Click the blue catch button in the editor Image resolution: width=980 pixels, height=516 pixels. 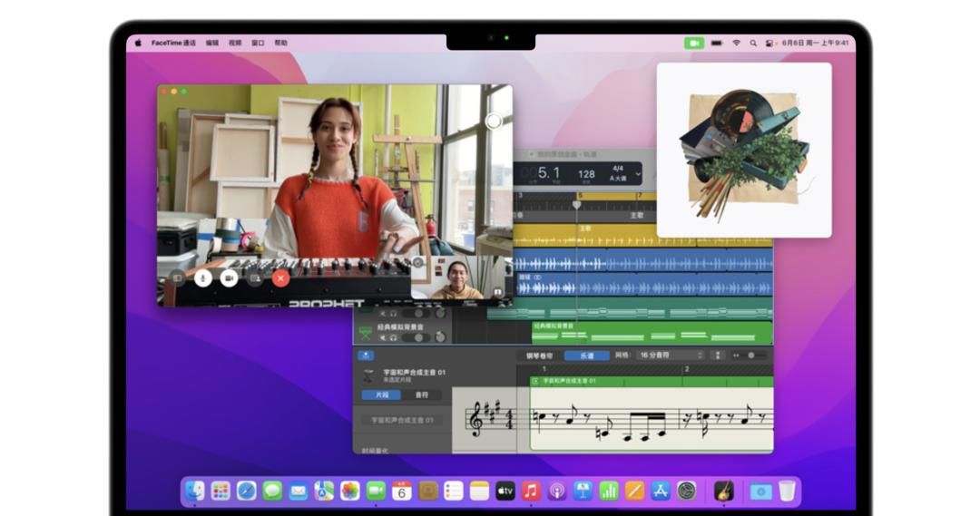click(366, 355)
